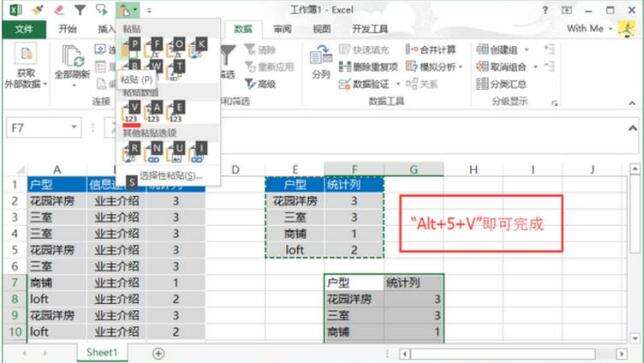Viewport: 644px width, 363px height.
Task: Switch to the 开始 Home tab
Action: pos(67,29)
